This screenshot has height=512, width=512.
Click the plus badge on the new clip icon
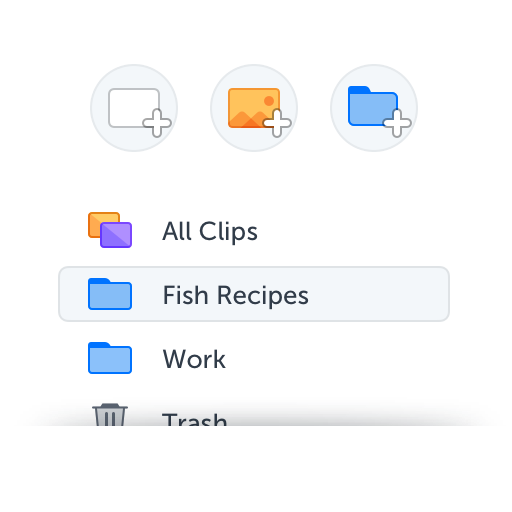tap(157, 123)
